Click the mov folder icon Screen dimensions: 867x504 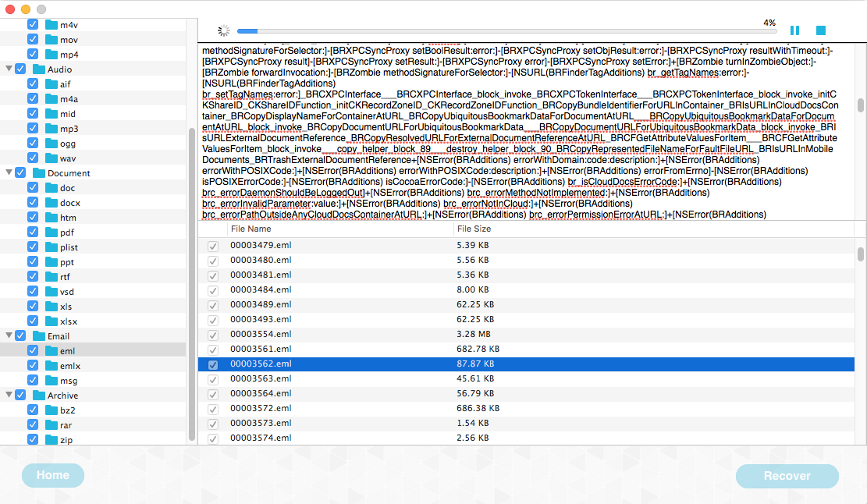52,40
